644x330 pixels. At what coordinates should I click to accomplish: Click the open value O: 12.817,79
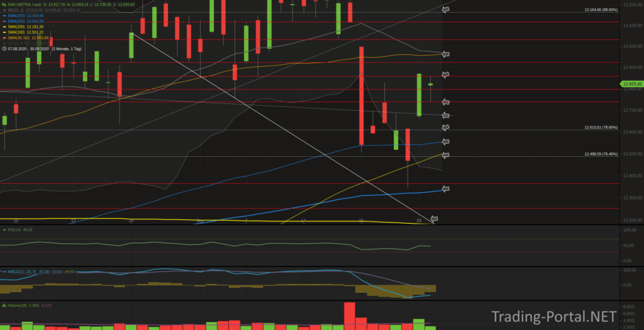[54, 4]
